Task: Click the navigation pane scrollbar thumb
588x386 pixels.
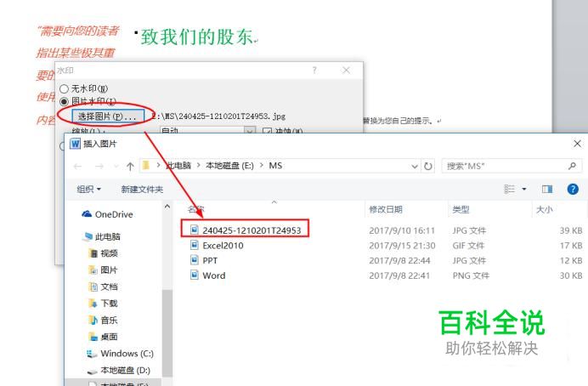Action: [x=167, y=332]
